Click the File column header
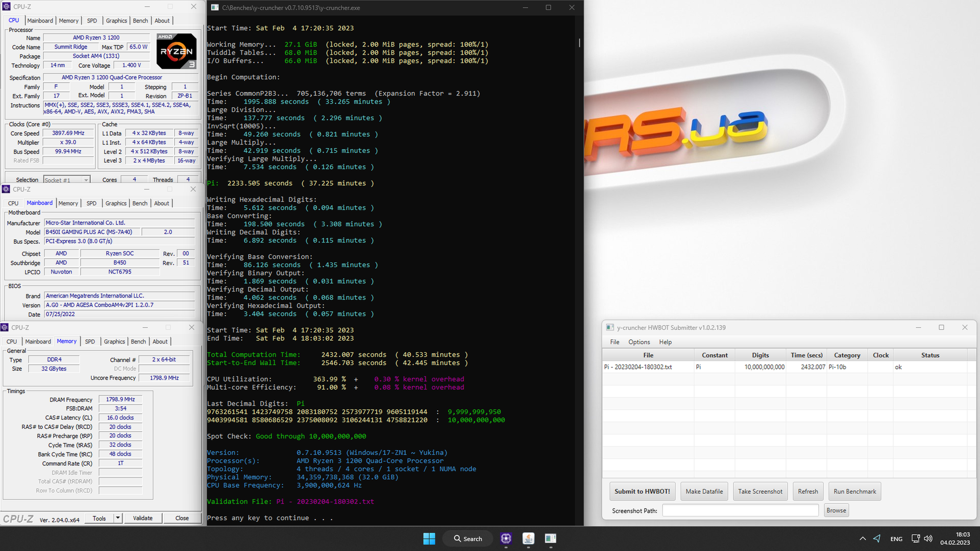The height and width of the screenshot is (551, 980). pyautogui.click(x=648, y=355)
